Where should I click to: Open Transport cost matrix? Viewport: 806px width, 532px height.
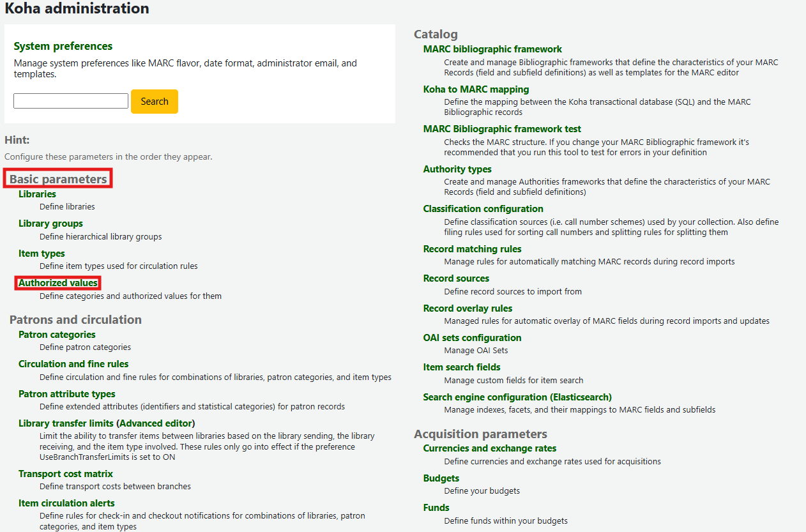(x=66, y=474)
